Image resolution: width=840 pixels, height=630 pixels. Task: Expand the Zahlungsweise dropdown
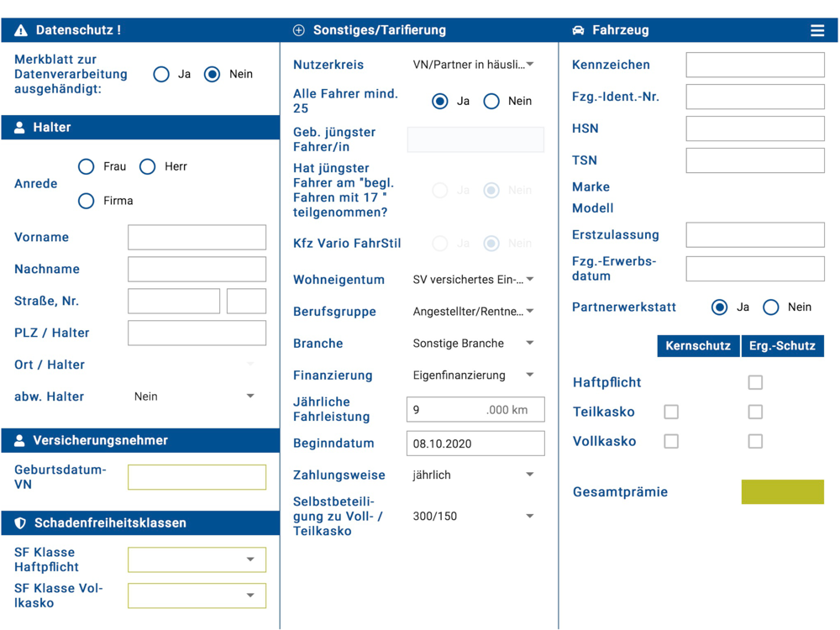click(x=474, y=475)
